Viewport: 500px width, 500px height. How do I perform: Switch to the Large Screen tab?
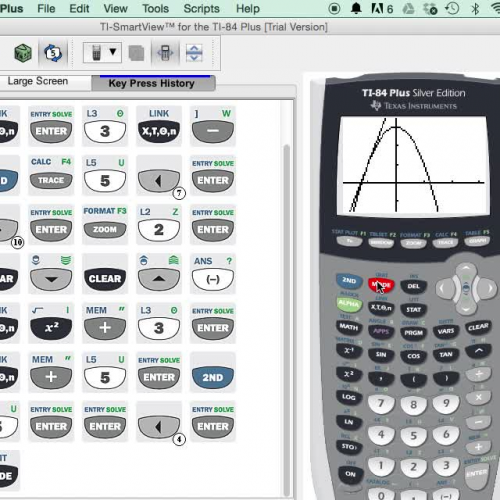pos(38,81)
